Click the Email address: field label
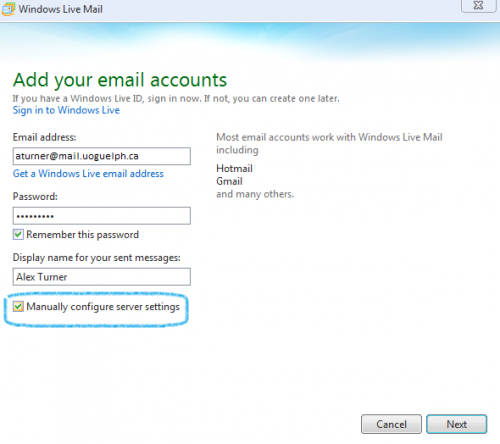500x444 pixels. (44, 137)
